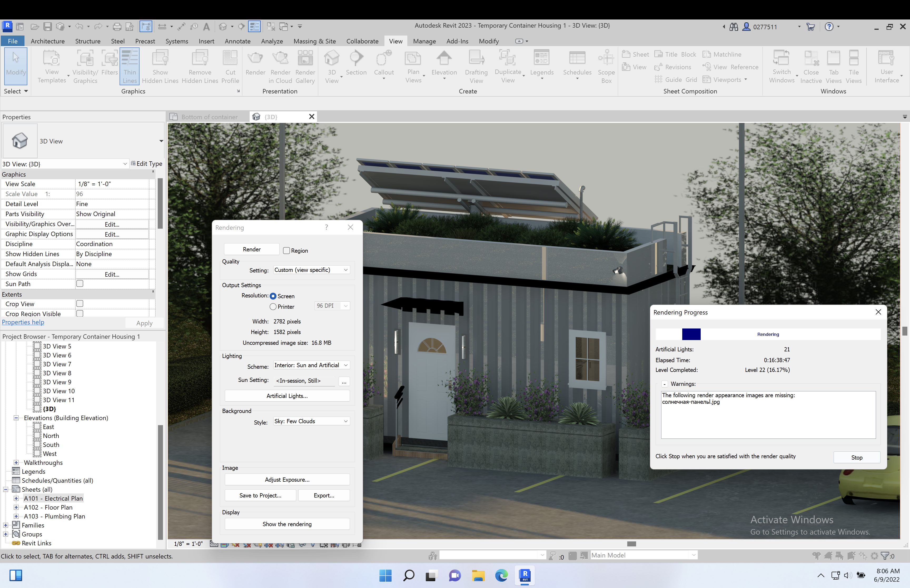
Task: Open the Background Style dropdown
Action: pos(311,421)
